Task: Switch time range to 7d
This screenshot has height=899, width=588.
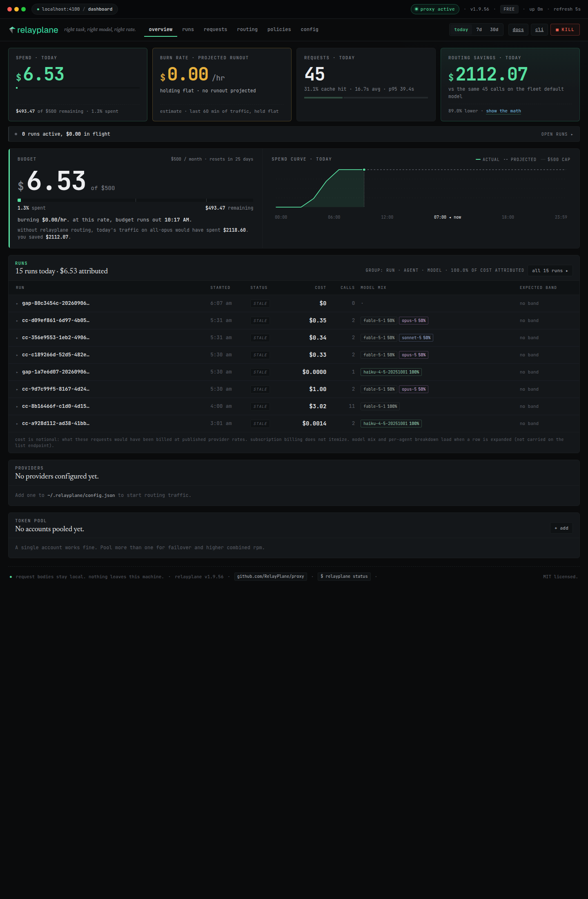Action: [479, 30]
